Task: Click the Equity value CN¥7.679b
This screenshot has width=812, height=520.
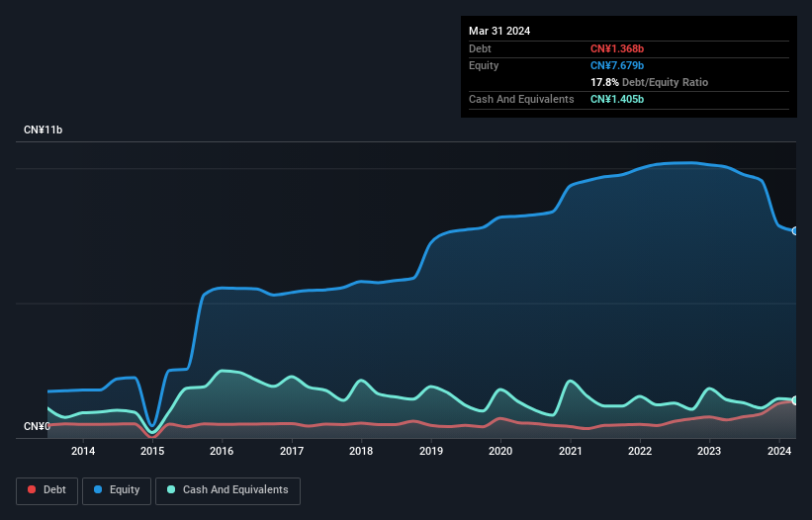Action: 617,65
